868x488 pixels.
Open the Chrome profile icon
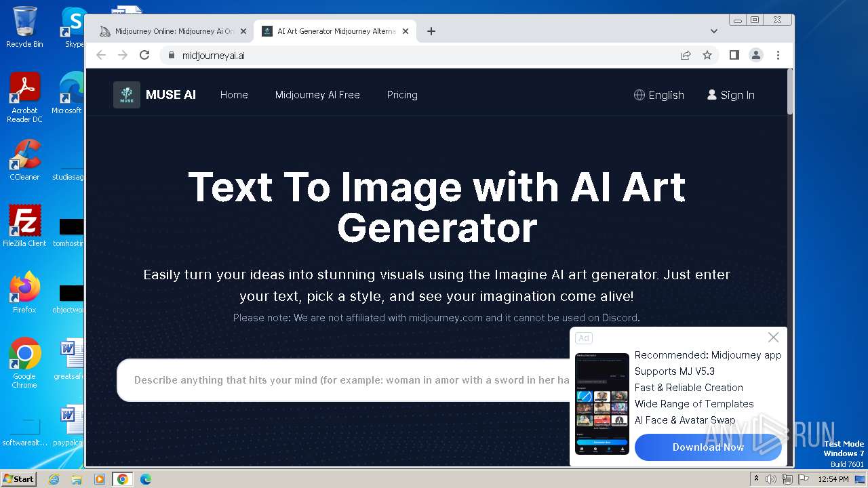point(756,55)
